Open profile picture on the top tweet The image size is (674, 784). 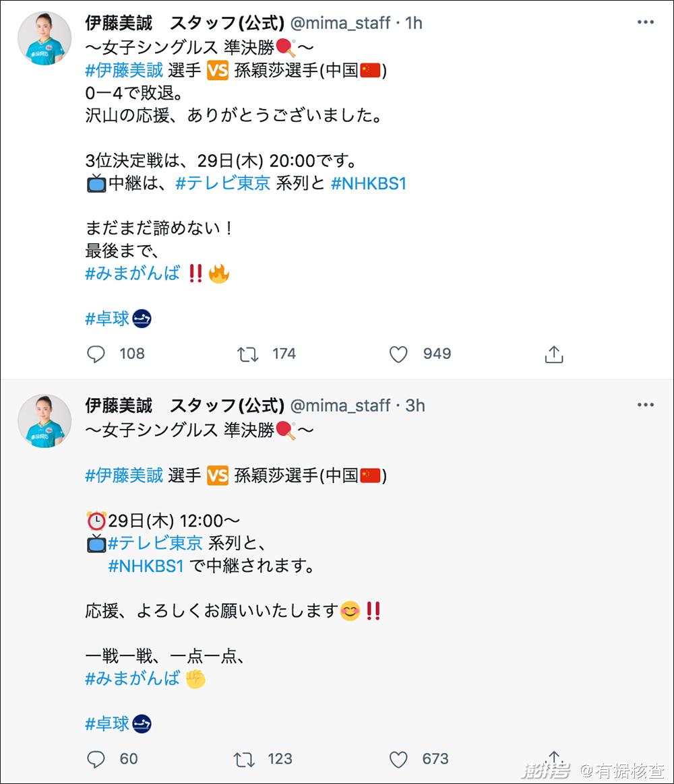click(44, 38)
